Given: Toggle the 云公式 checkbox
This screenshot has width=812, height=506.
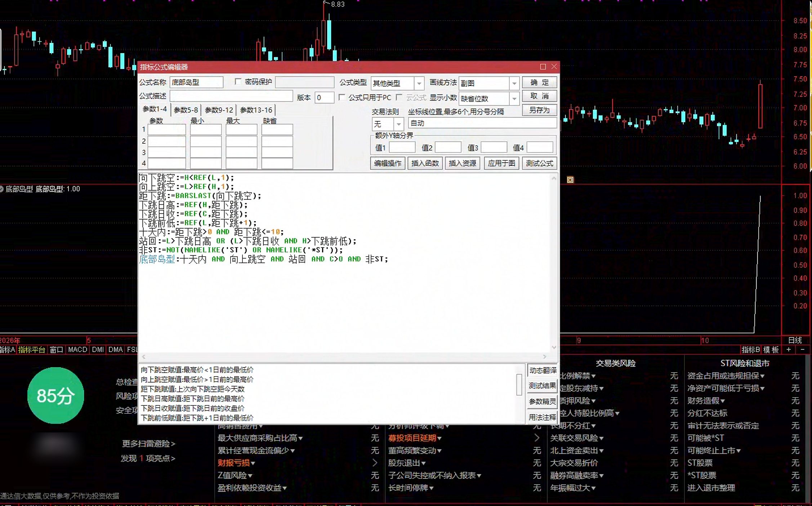Looking at the screenshot, I should coord(399,97).
